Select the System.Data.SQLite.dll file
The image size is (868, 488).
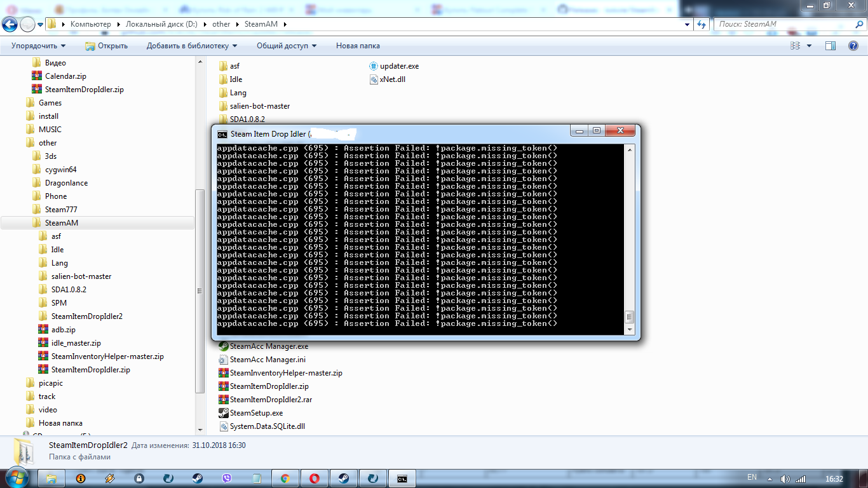tap(261, 426)
